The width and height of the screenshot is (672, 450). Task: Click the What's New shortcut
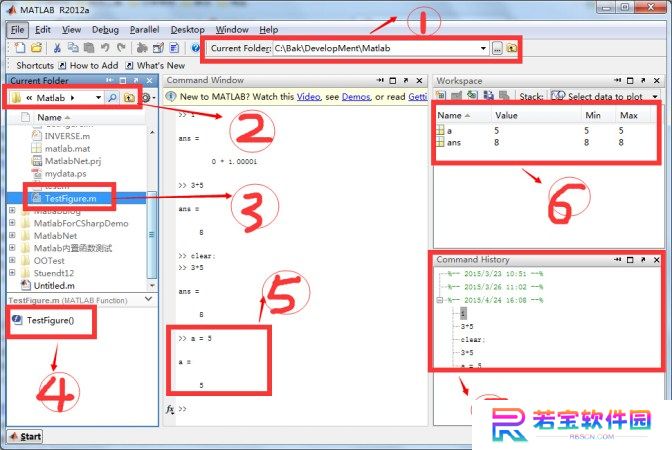click(x=155, y=66)
